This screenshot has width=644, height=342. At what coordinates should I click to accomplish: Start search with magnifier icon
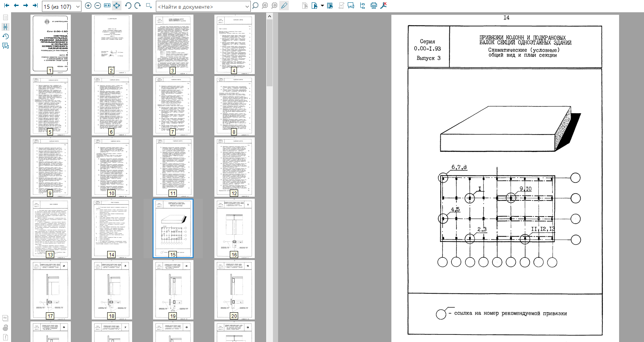point(256,6)
